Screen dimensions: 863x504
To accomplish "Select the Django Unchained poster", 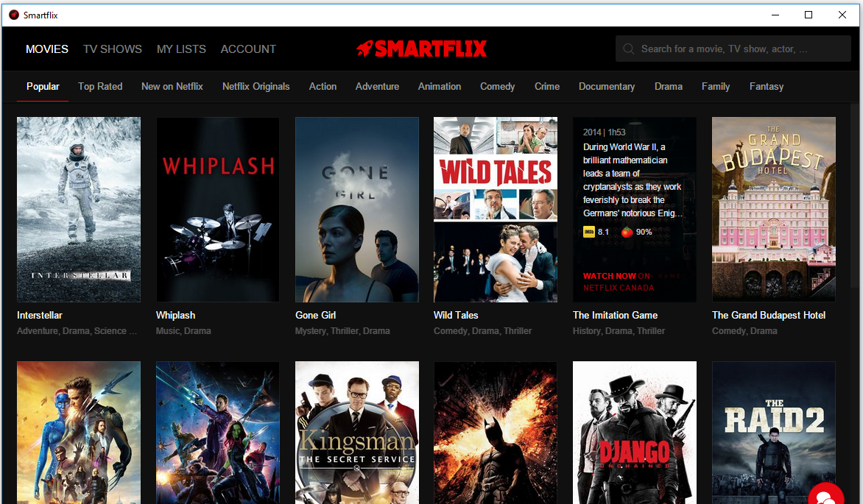I will 635,433.
